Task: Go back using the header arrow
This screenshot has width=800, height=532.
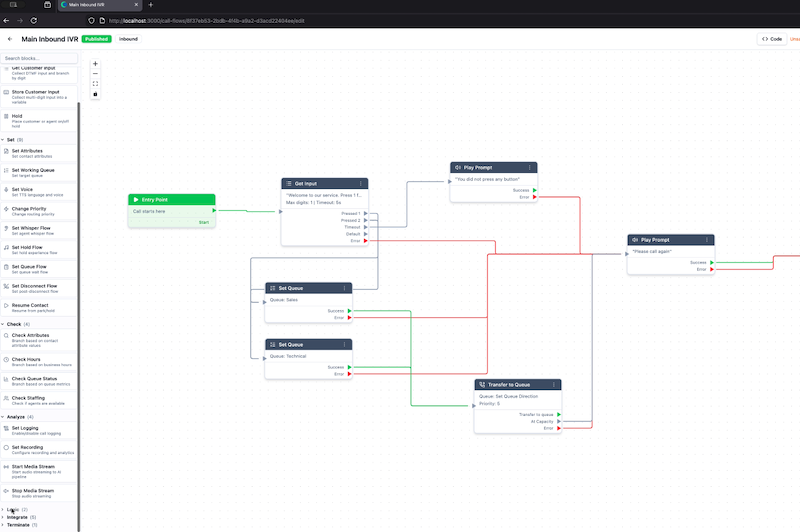Action: click(10, 39)
